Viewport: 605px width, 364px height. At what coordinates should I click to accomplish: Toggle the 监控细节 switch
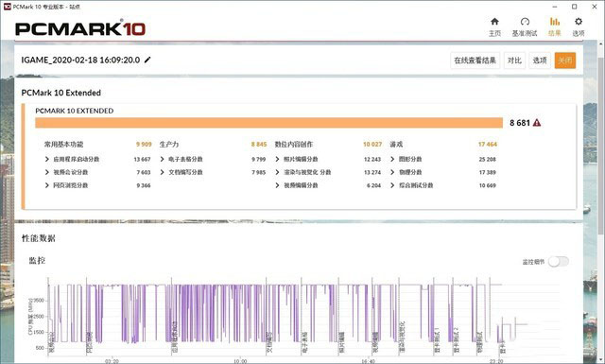coord(559,262)
